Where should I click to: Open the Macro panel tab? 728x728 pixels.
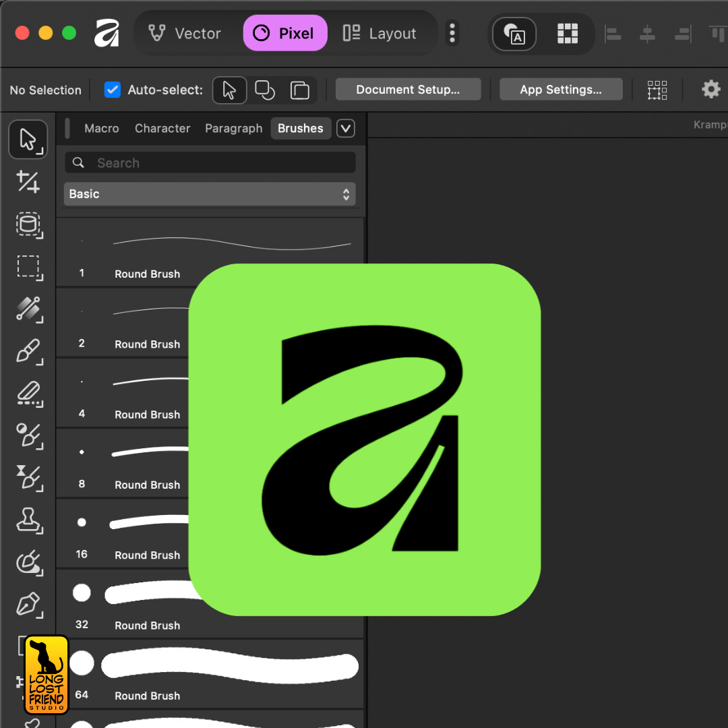click(102, 128)
